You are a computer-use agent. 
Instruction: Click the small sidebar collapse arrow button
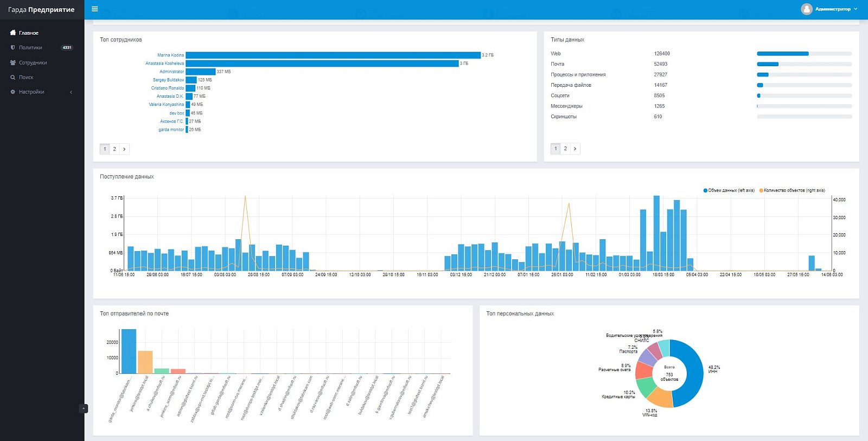[84, 408]
